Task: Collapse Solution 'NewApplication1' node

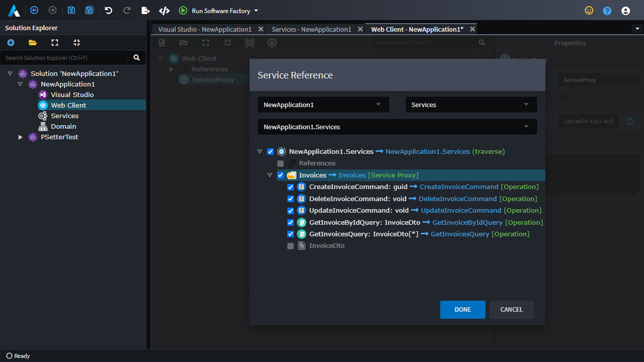Action: click(x=10, y=73)
